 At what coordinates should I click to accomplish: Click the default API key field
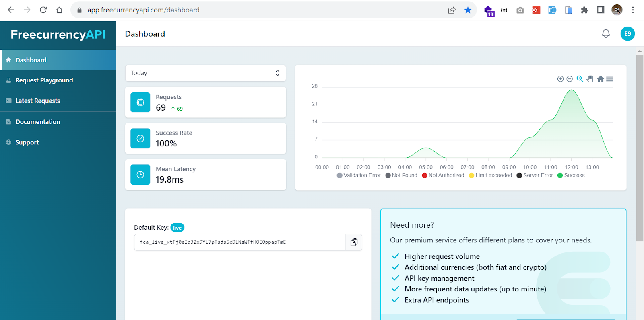(x=240, y=242)
